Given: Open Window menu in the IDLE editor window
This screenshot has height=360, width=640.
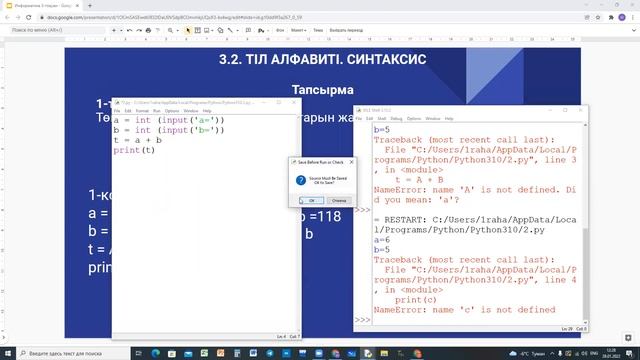Looking at the screenshot, I should [191, 111].
